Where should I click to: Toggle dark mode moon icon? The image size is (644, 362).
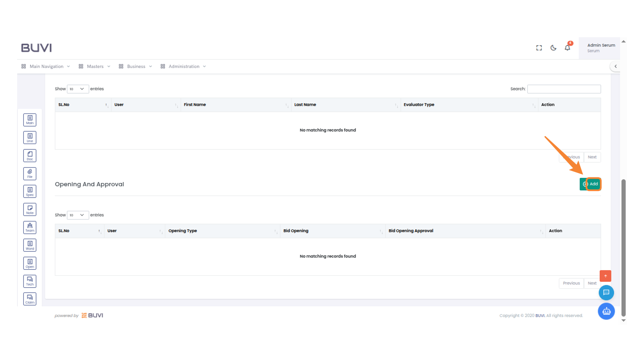tap(553, 48)
